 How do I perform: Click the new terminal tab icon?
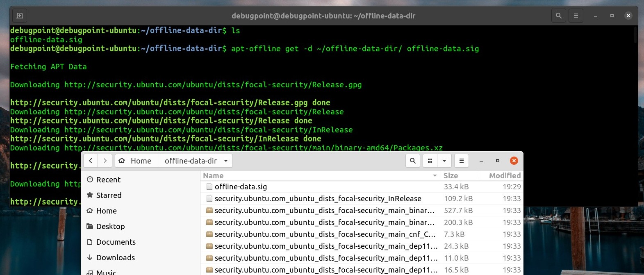[19, 16]
